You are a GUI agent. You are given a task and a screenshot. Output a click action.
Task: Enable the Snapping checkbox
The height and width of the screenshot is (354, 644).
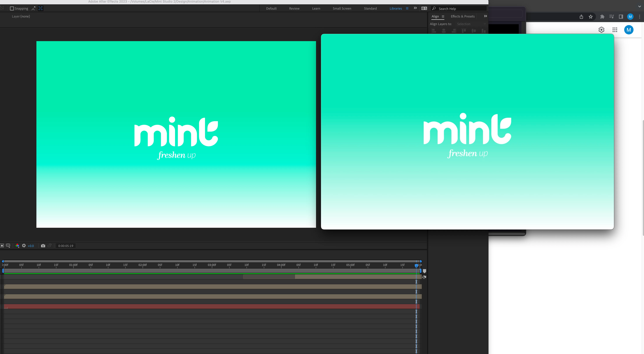tap(12, 8)
